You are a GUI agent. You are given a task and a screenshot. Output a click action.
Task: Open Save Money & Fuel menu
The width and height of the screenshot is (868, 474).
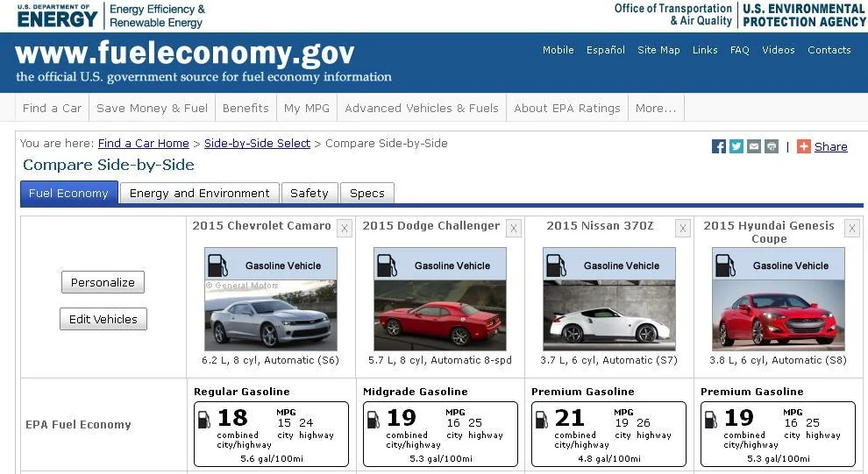point(153,109)
